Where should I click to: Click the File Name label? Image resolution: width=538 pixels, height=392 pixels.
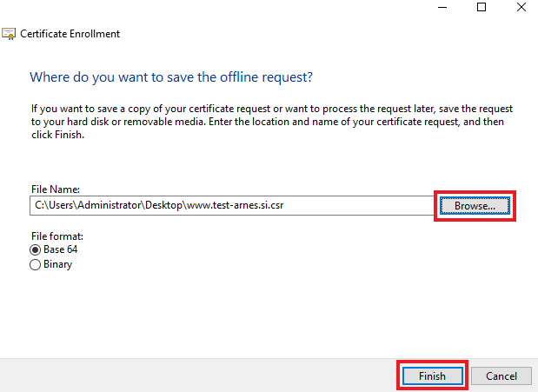click(56, 189)
